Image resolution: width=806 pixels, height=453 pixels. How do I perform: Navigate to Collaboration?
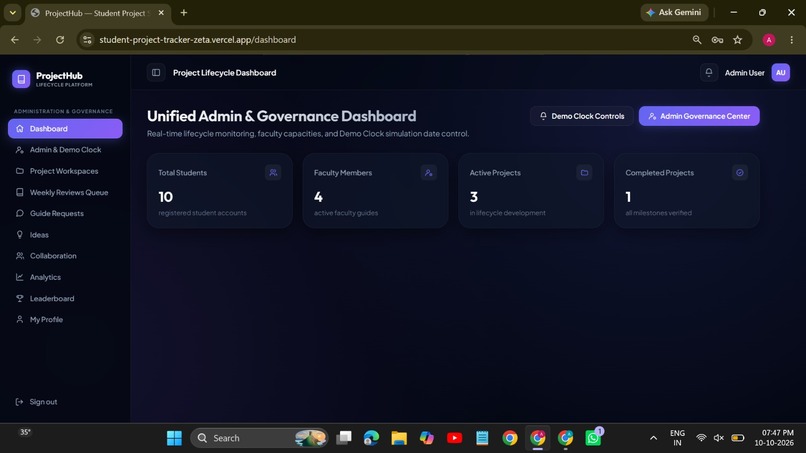tap(65, 256)
